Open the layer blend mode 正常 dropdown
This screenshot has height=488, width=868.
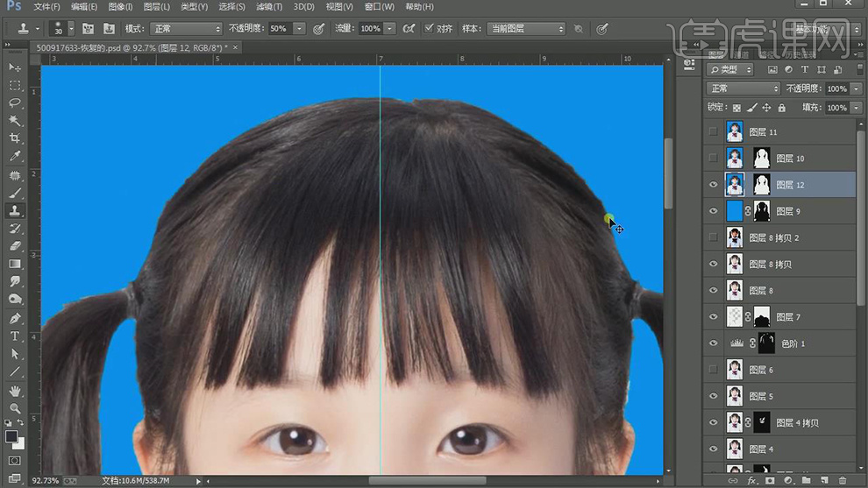pyautogui.click(x=743, y=88)
